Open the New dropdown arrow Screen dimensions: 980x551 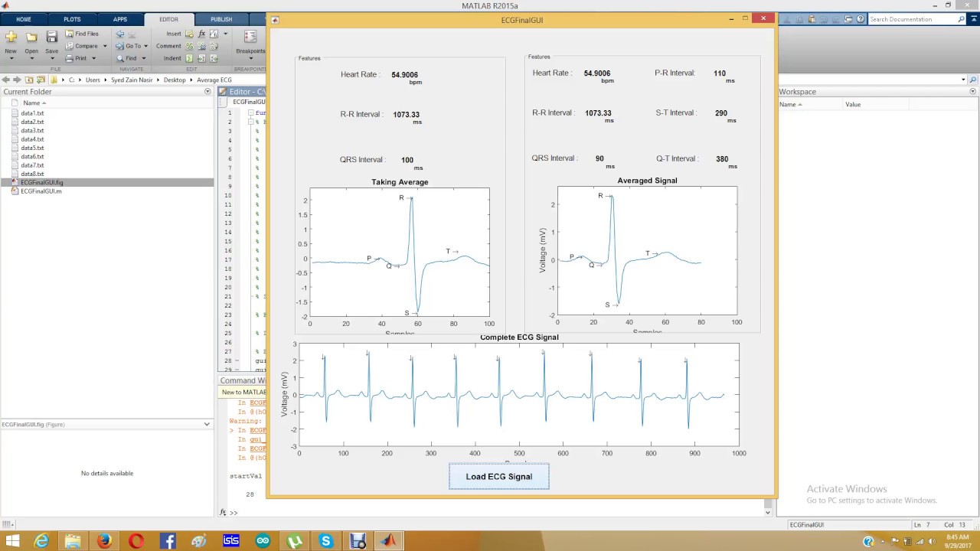pyautogui.click(x=11, y=58)
